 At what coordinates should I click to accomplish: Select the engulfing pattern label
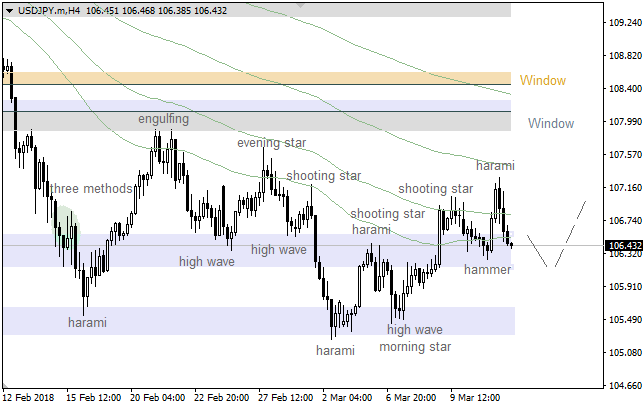(x=163, y=118)
